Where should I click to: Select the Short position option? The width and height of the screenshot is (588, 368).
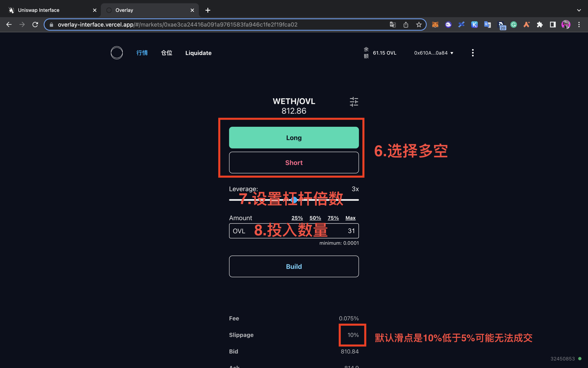click(294, 163)
